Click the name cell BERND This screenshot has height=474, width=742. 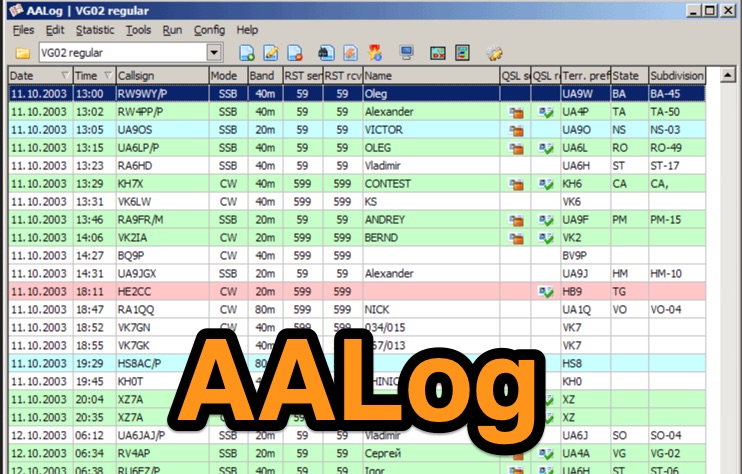coord(431,237)
